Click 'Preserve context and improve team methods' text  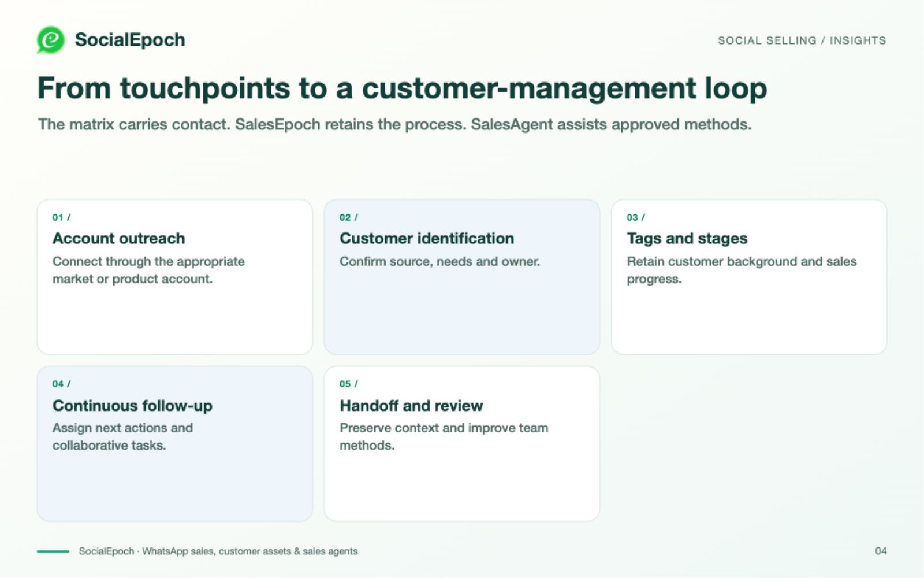(x=444, y=436)
